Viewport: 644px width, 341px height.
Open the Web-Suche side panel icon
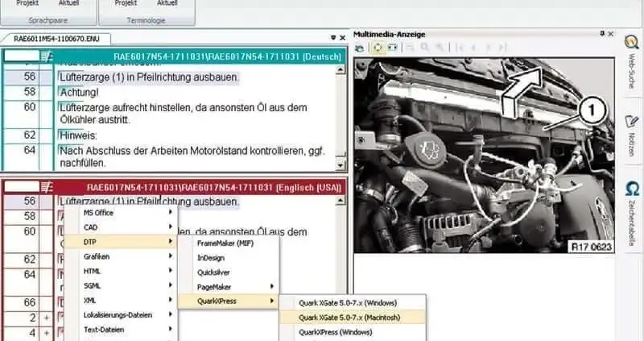click(631, 40)
